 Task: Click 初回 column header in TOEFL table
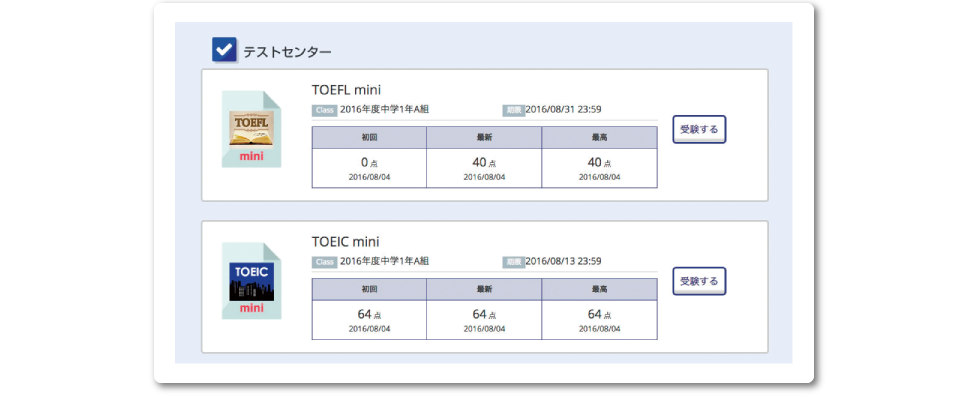pyautogui.click(x=369, y=137)
